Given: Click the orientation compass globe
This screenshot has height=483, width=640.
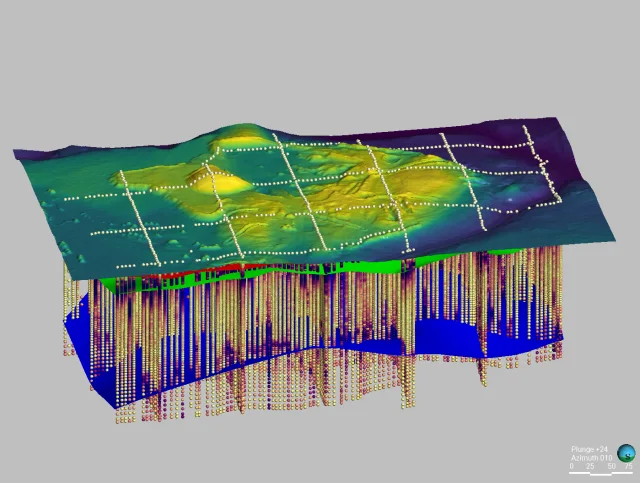Looking at the screenshot, I should pos(626,453).
